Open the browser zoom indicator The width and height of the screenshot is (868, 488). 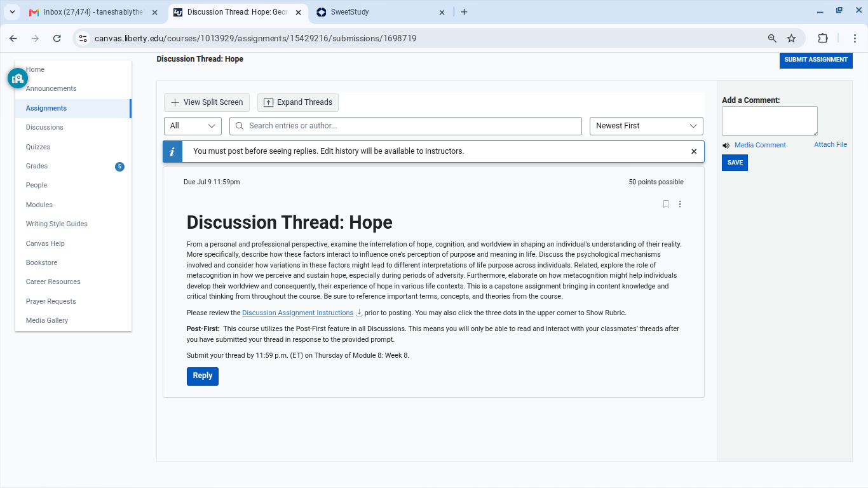pos(772,38)
